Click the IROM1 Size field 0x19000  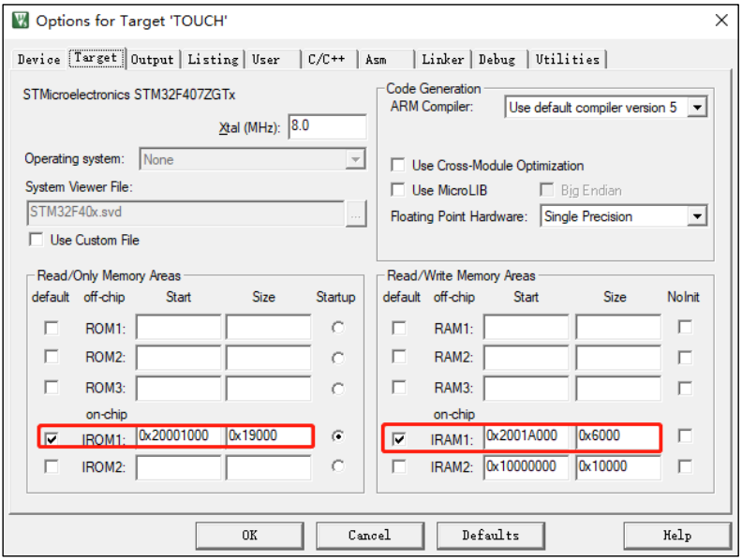[269, 435]
